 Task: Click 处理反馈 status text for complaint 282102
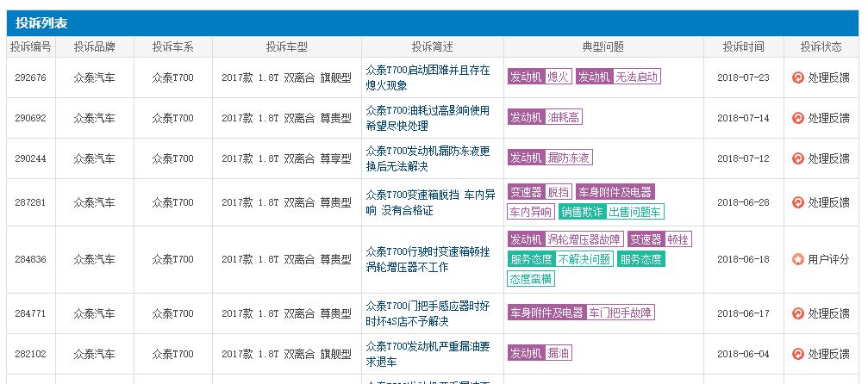click(x=828, y=354)
